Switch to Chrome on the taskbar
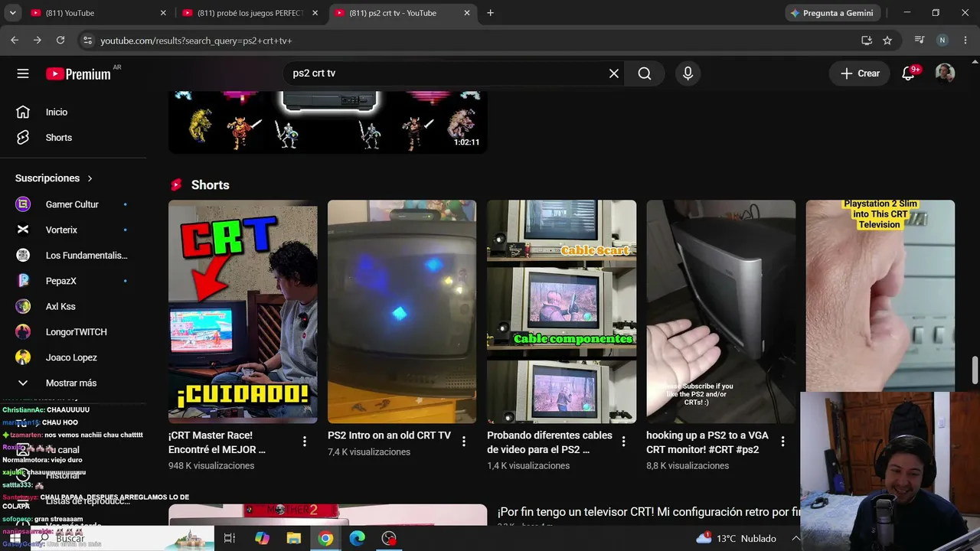 326,538
